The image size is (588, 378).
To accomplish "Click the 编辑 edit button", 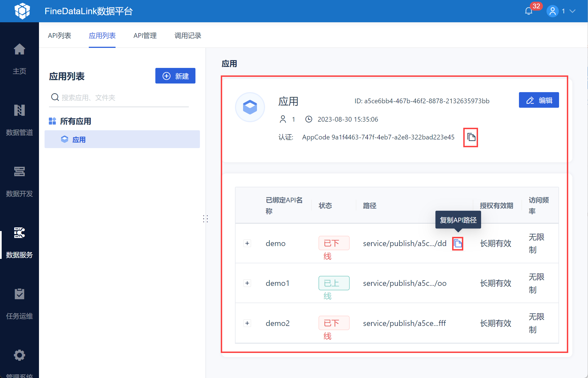I will click(x=539, y=100).
